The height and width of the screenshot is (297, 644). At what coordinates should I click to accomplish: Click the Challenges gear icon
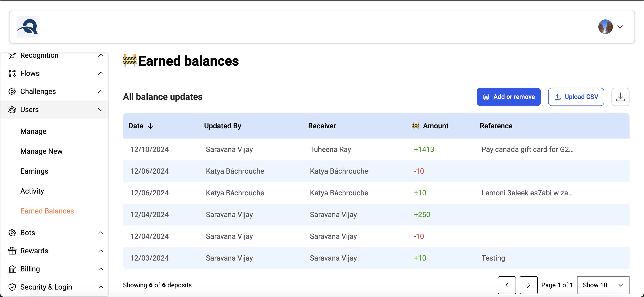point(12,91)
